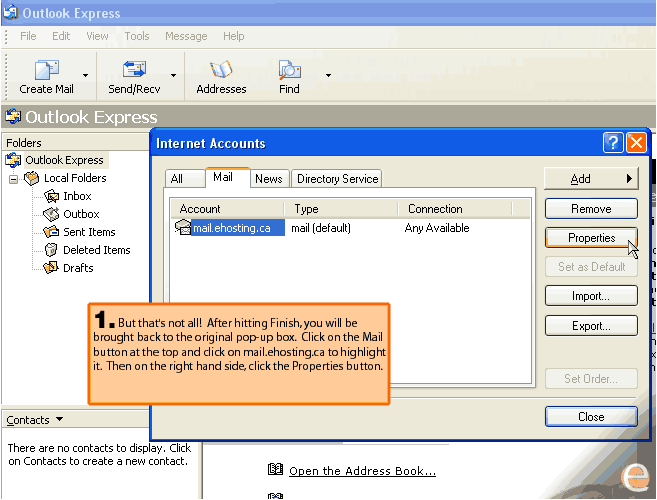657x500 pixels.
Task: Click the Inbox folder icon
Action: [52, 196]
